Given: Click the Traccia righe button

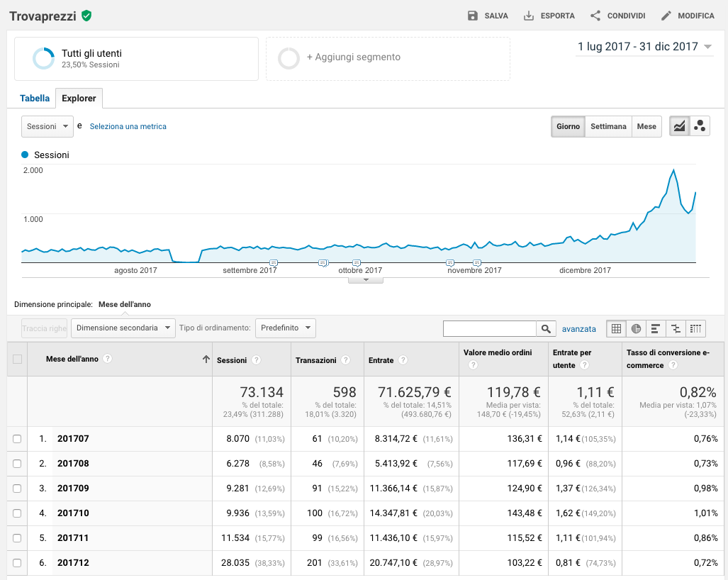Looking at the screenshot, I should coord(44,328).
